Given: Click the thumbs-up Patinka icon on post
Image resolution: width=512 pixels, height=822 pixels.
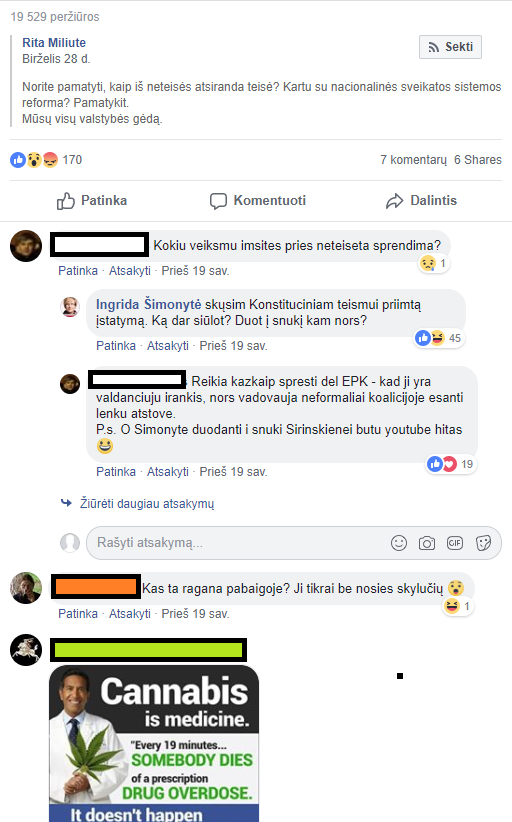Looking at the screenshot, I should pos(66,201).
